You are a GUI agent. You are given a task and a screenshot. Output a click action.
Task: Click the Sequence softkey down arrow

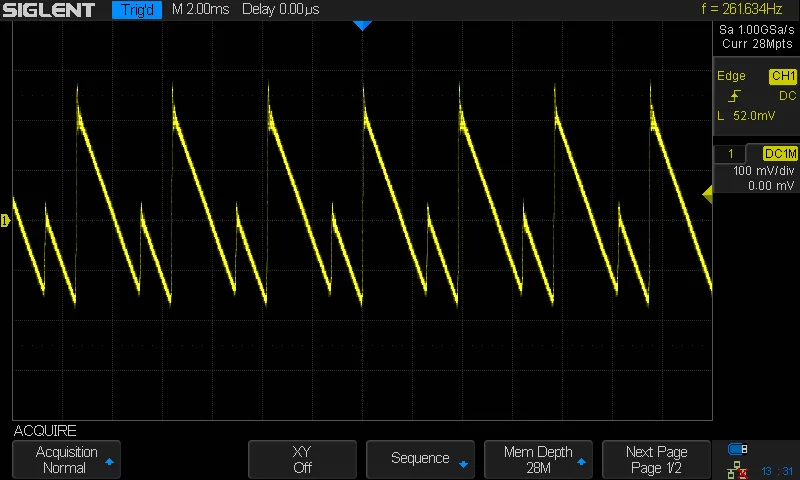463,464
